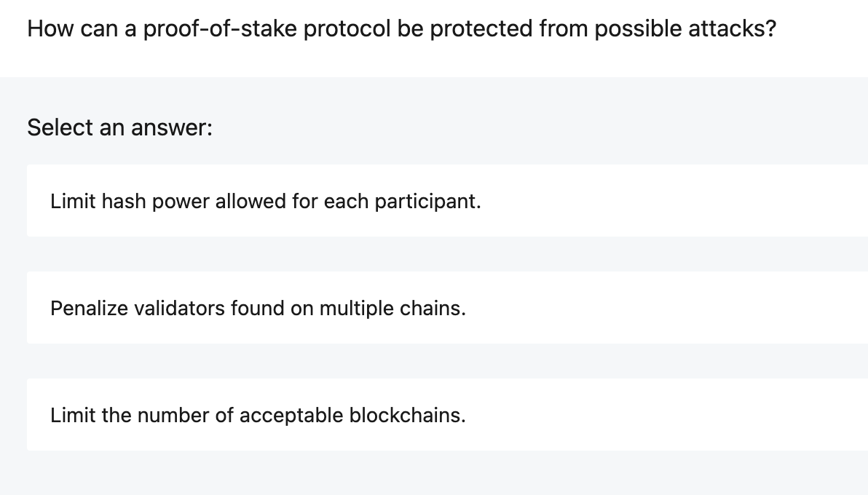
Task: Click the 'Select an answer:' label
Action: pyautogui.click(x=119, y=127)
